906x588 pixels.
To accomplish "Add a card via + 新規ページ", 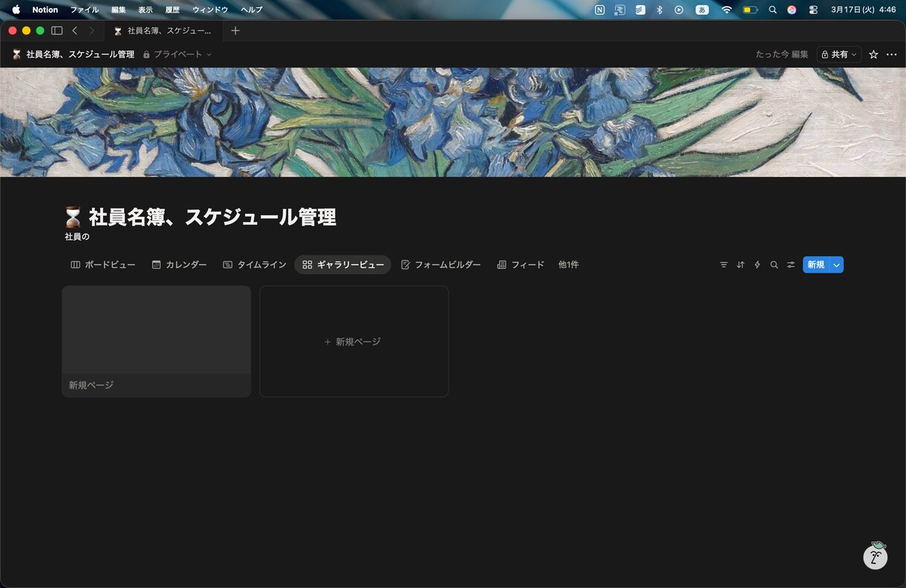I will pyautogui.click(x=353, y=342).
